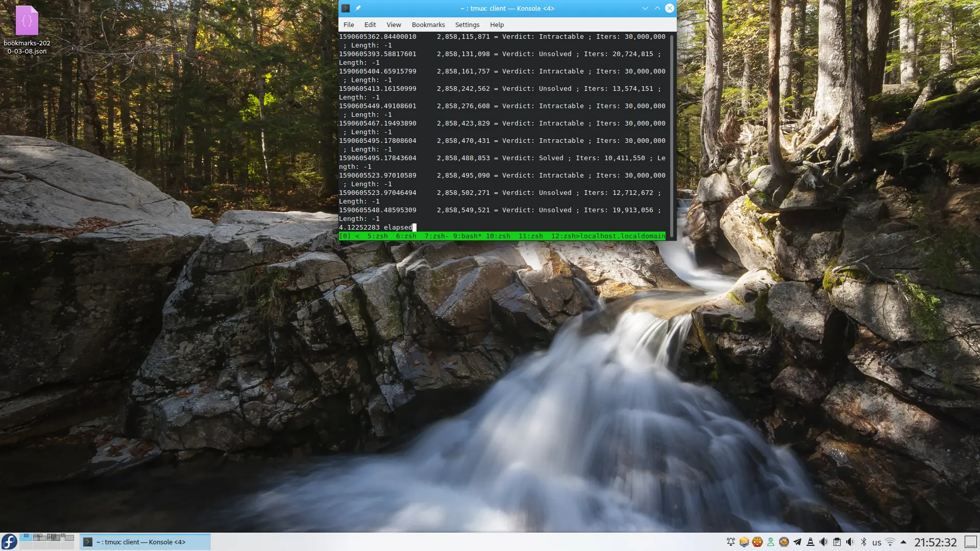Open the Wi-Fi network tray icon
The image size is (980, 551).
[890, 542]
